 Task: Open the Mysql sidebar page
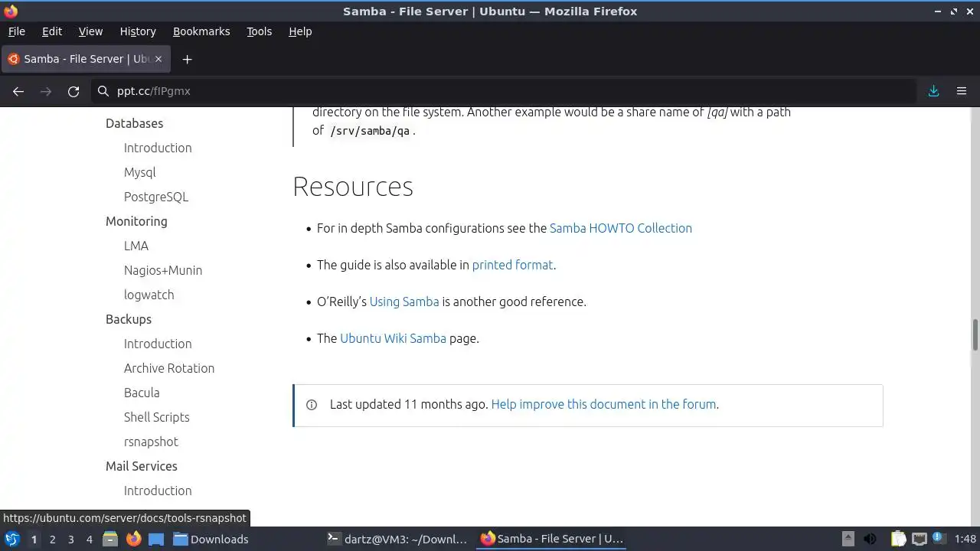point(139,172)
